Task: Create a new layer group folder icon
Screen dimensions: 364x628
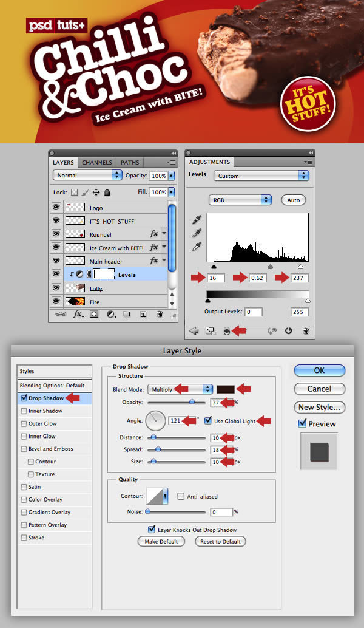Action: (127, 314)
